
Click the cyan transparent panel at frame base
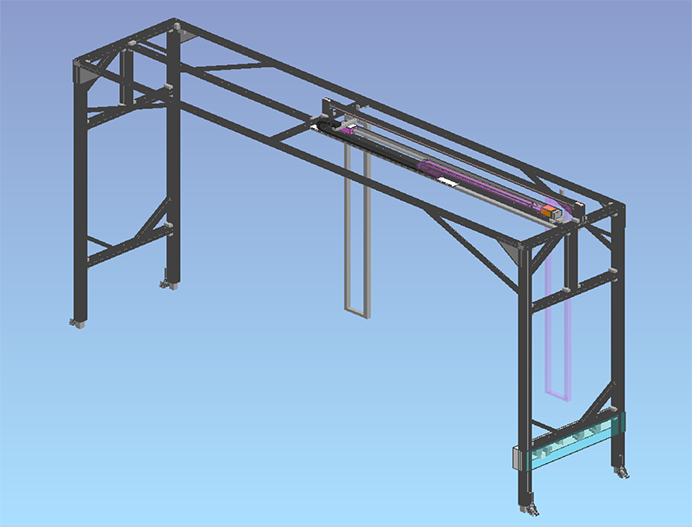(x=570, y=444)
